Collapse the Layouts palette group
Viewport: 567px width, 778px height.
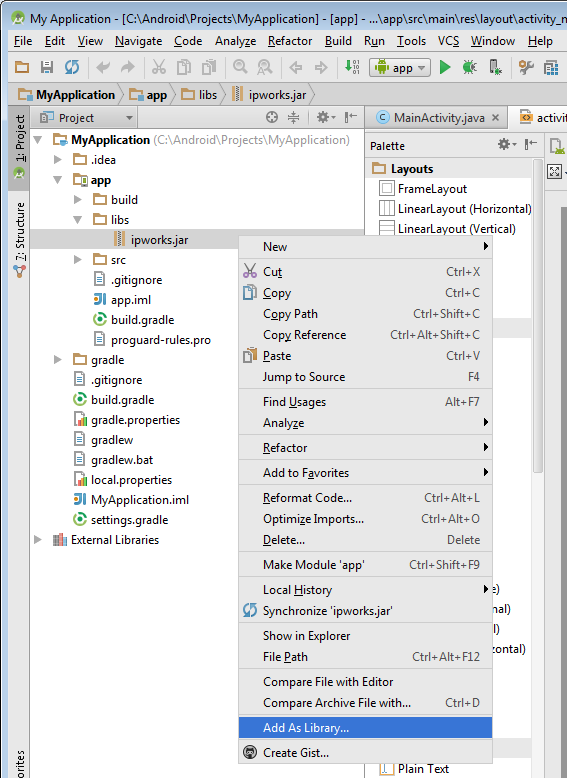click(x=412, y=169)
